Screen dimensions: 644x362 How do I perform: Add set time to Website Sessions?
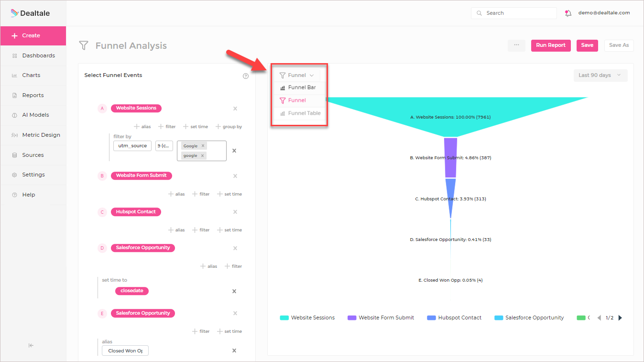pyautogui.click(x=196, y=127)
